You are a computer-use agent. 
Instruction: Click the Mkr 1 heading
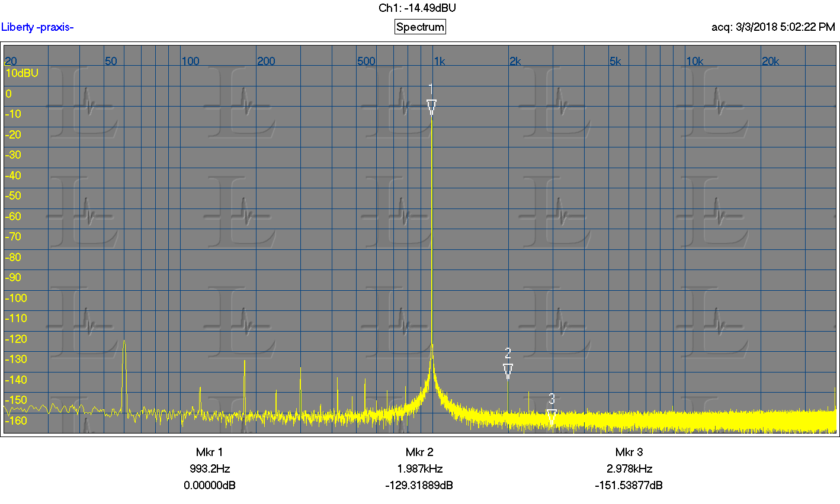(210, 452)
